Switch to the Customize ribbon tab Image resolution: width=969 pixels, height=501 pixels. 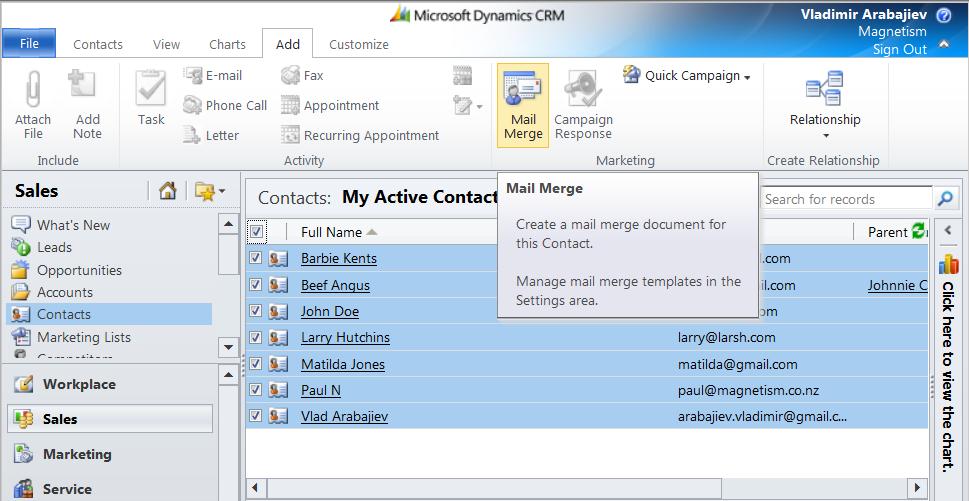[358, 44]
